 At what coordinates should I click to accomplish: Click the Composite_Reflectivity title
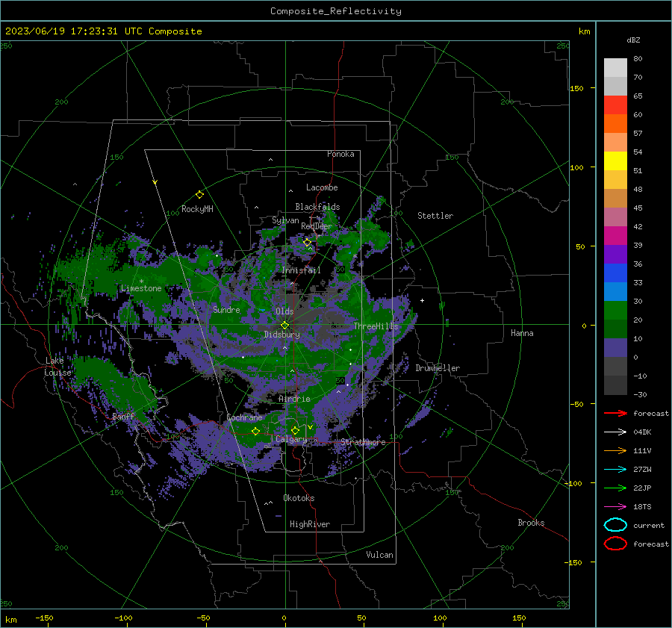(x=336, y=11)
